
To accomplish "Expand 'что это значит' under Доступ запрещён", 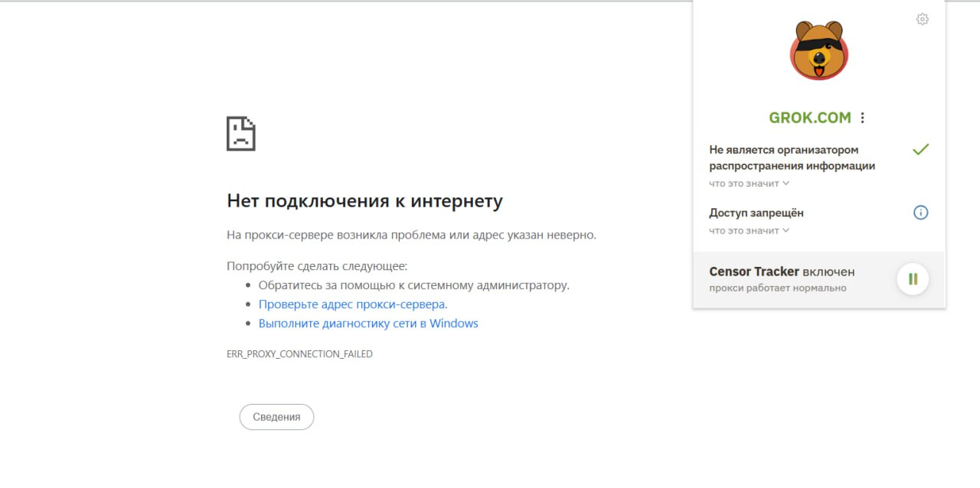I will 749,230.
